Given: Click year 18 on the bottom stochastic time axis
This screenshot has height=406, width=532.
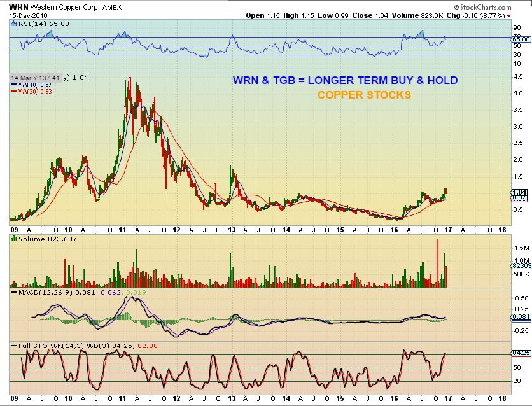Looking at the screenshot, I should [x=503, y=398].
